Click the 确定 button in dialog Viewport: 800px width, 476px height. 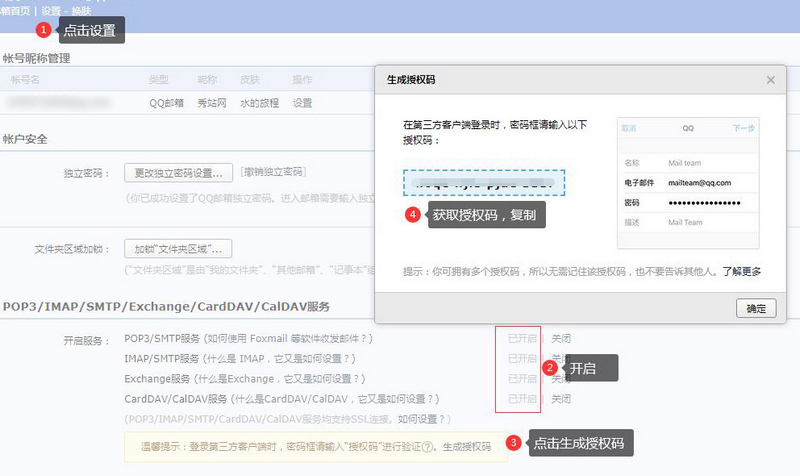[755, 308]
